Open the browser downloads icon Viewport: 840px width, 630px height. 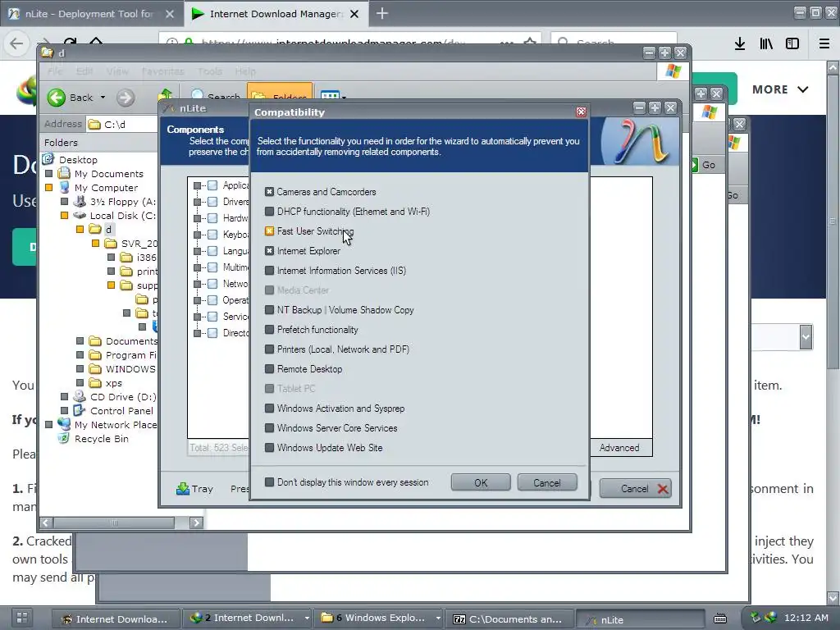point(740,43)
